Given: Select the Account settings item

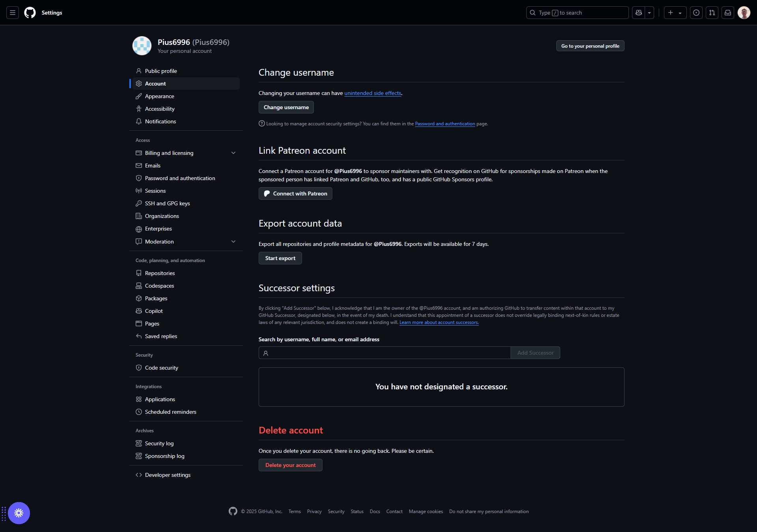Looking at the screenshot, I should click(x=186, y=84).
